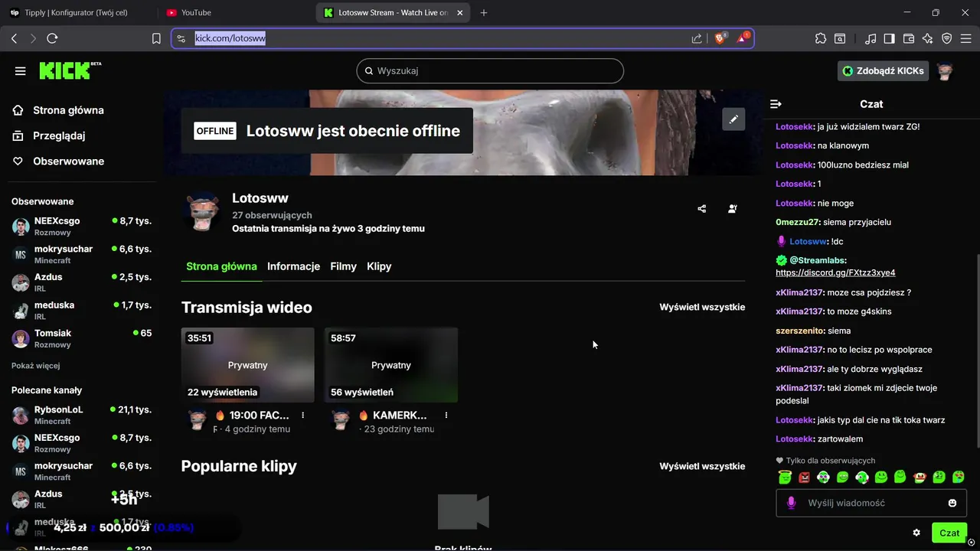Viewport: 980px width, 551px height.
Task: Insert the angry red face emote
Action: pos(804,477)
